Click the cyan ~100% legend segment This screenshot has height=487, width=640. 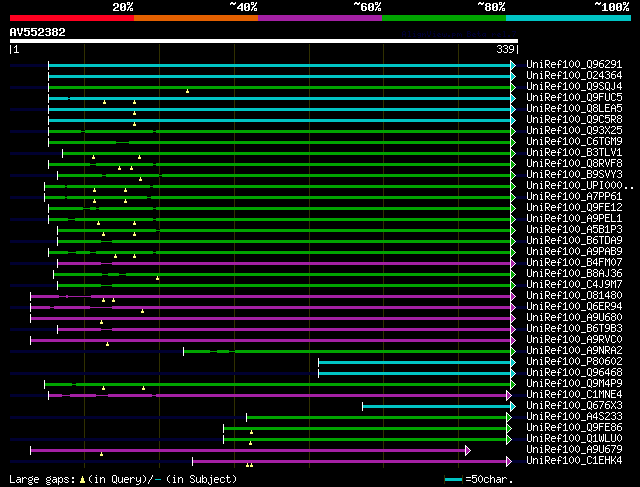568,18
